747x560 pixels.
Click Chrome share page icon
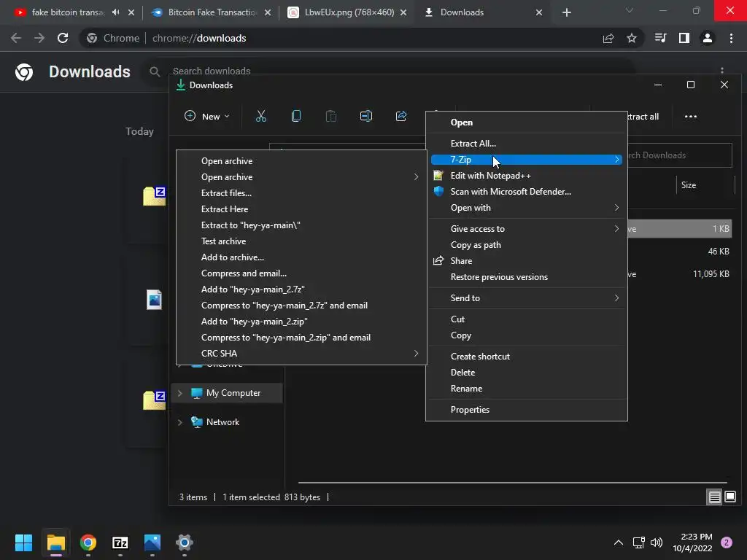(608, 38)
